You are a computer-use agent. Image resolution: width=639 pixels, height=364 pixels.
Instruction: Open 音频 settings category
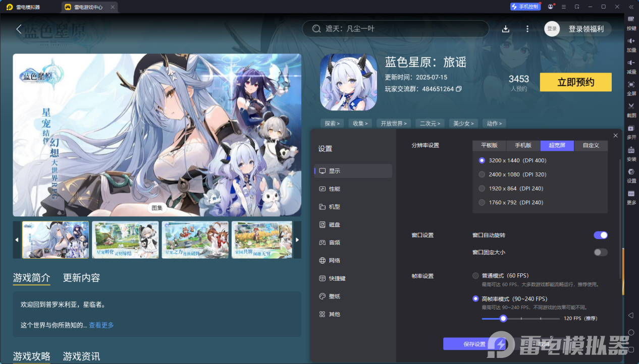coord(353,242)
